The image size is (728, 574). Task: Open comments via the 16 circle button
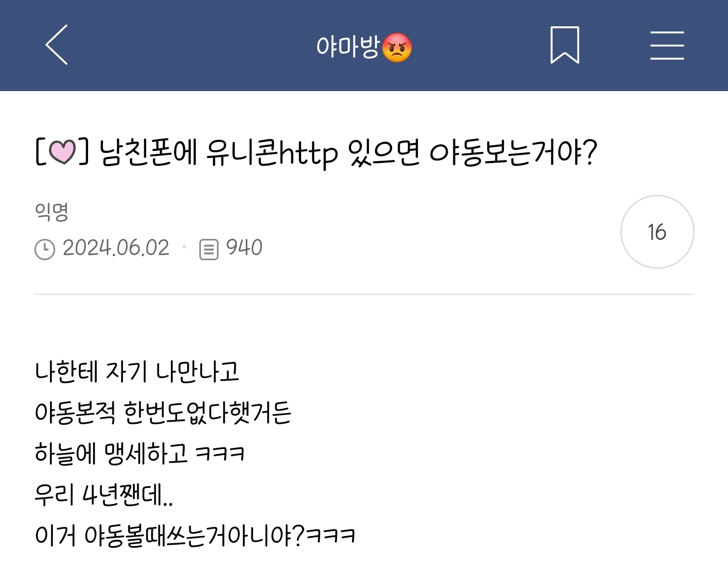[657, 232]
